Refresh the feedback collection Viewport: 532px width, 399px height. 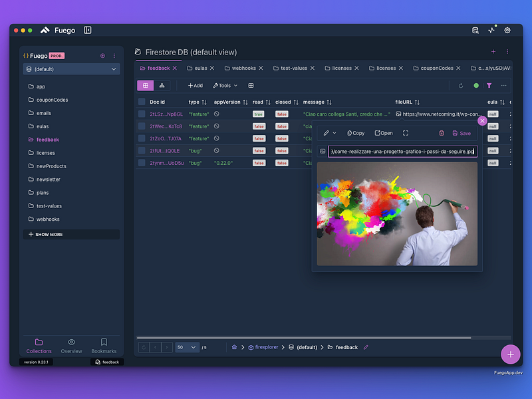[461, 86]
